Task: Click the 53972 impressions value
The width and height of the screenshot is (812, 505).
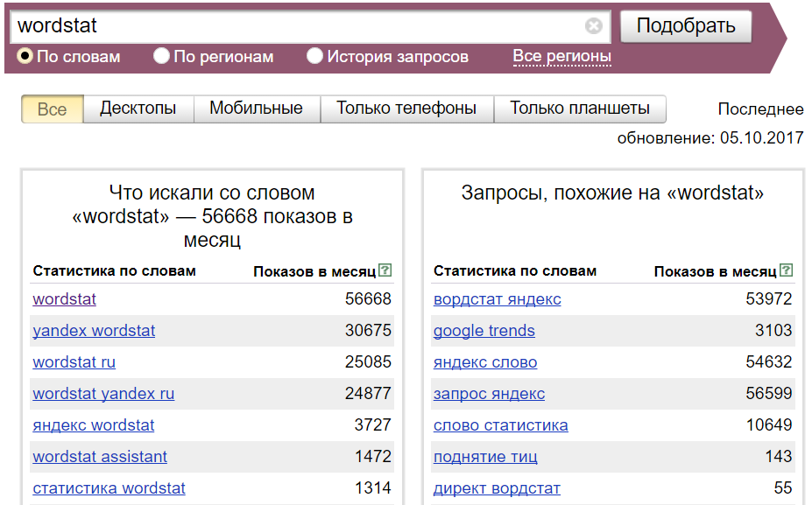Action: (x=769, y=299)
